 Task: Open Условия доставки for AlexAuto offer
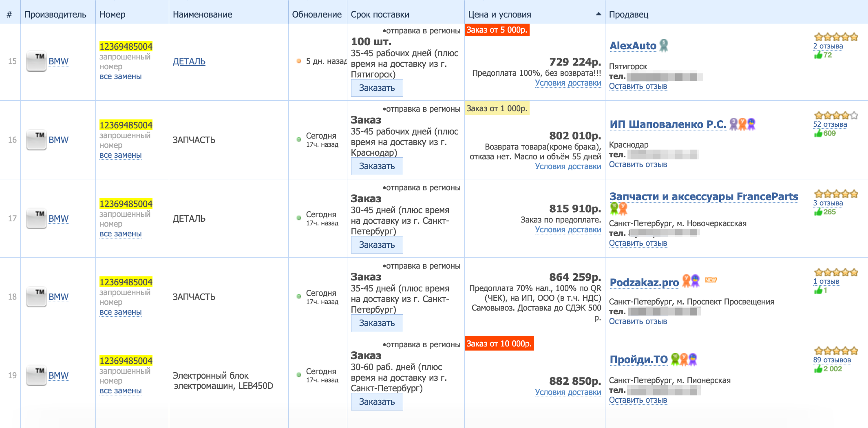tap(568, 83)
